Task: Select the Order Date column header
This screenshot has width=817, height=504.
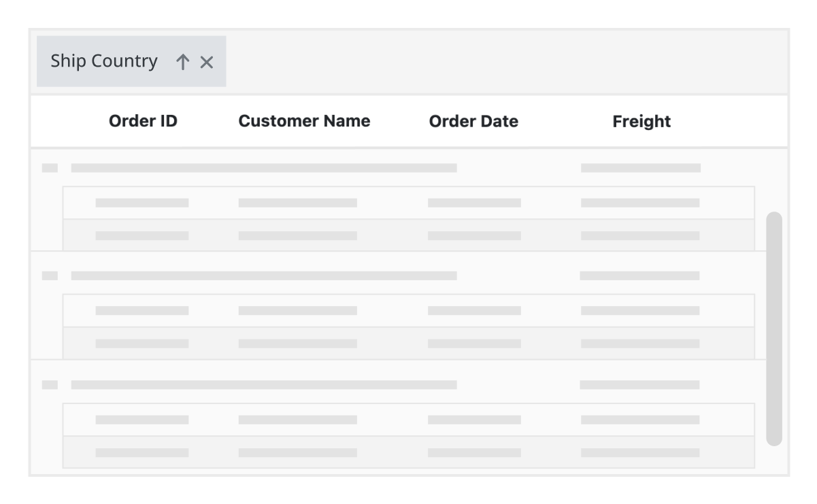Action: coord(473,121)
